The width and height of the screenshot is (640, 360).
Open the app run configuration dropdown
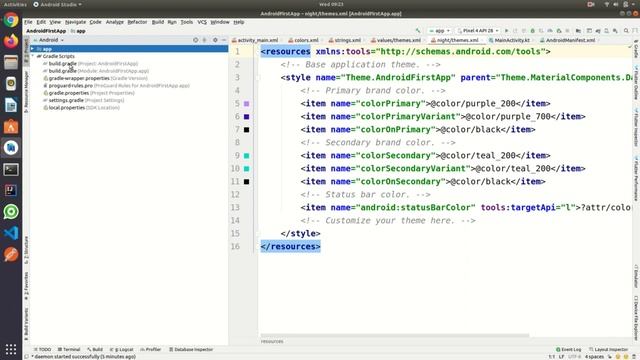[x=439, y=31]
